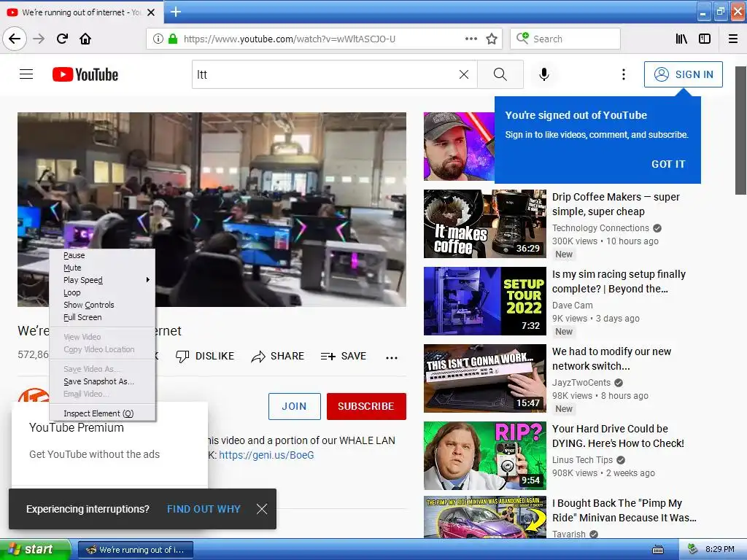Screen dimensions: 747x560
Task: Click the red SUBSCRIBE button
Action: (366, 406)
